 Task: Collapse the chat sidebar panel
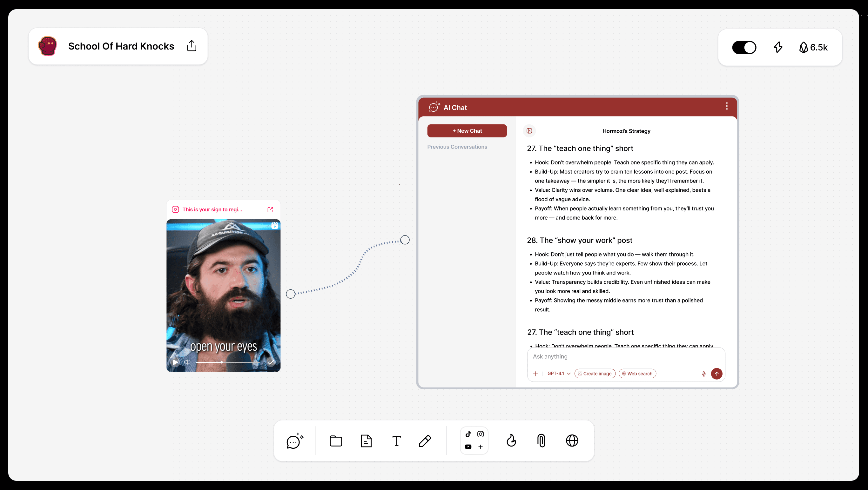(x=529, y=131)
